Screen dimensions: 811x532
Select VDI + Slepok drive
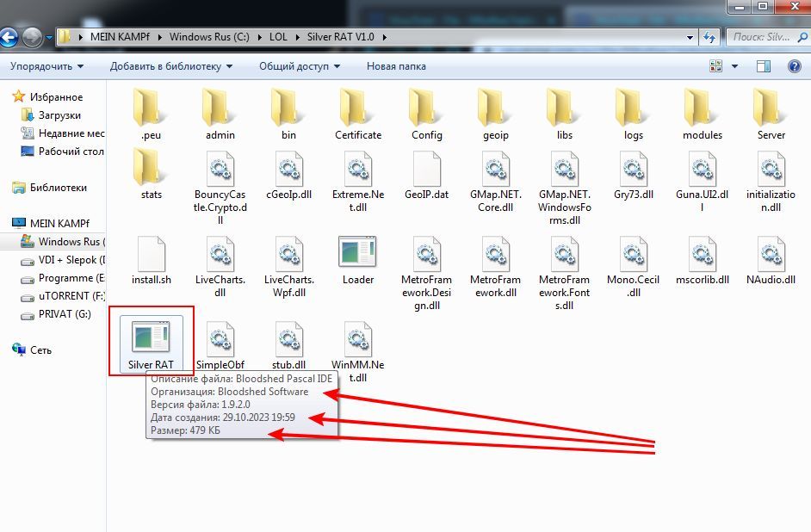pos(63,259)
